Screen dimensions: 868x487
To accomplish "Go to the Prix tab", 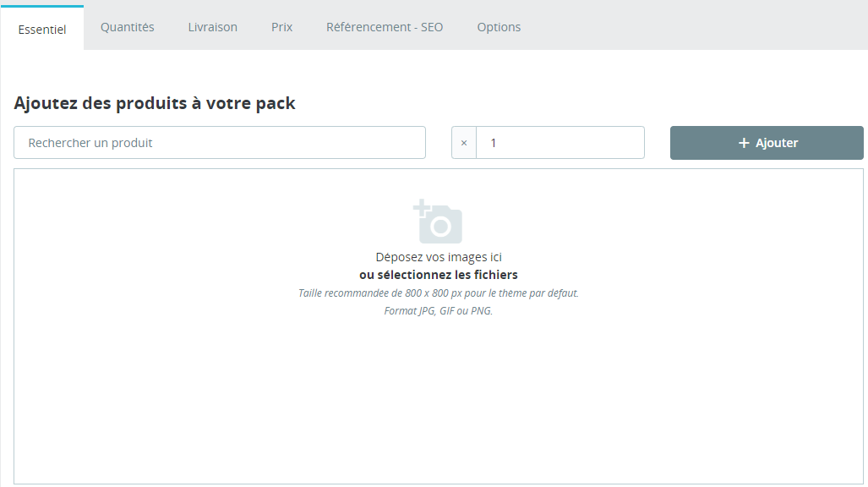I will pyautogui.click(x=281, y=27).
